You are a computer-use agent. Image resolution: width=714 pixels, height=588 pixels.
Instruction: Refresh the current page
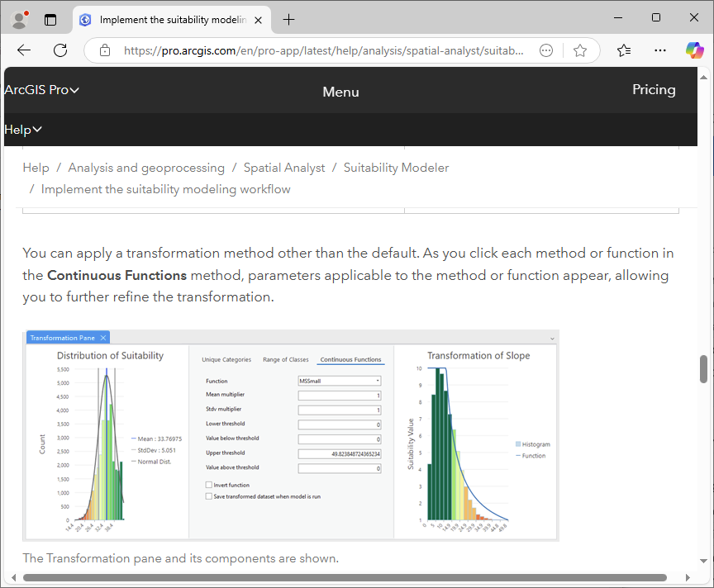tap(60, 50)
